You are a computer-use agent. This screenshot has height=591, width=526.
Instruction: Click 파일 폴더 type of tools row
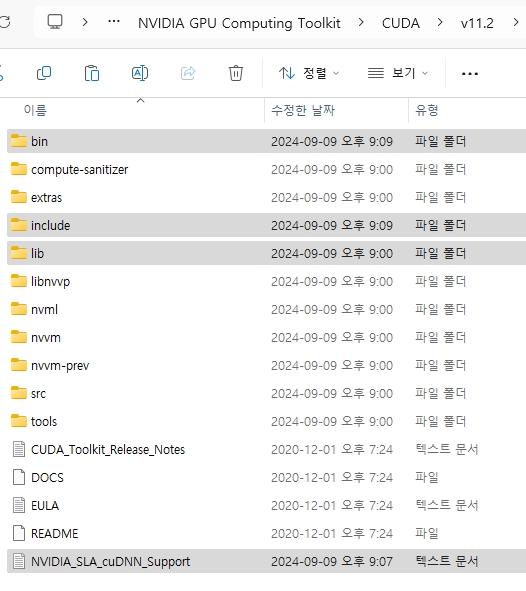pyautogui.click(x=440, y=421)
